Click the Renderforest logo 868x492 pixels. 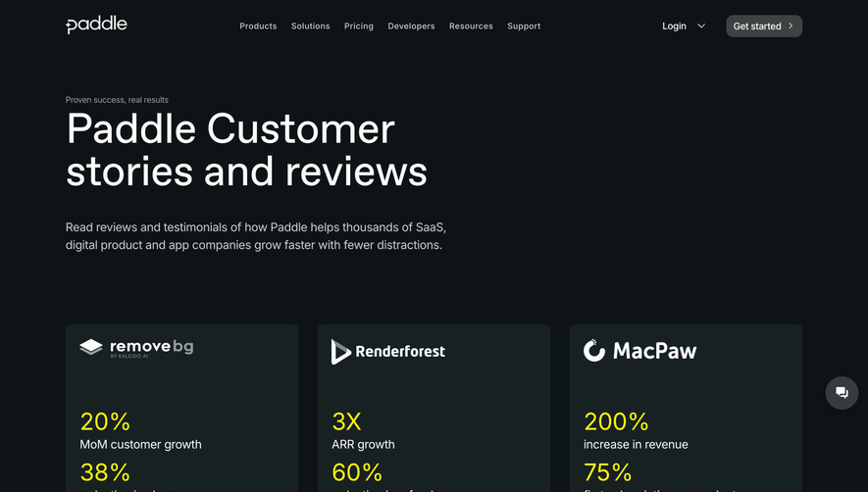coord(388,352)
